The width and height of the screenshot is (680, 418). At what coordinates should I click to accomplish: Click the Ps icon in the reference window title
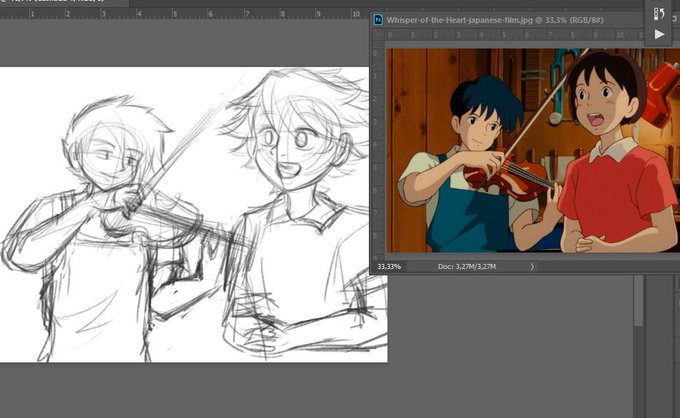click(378, 20)
